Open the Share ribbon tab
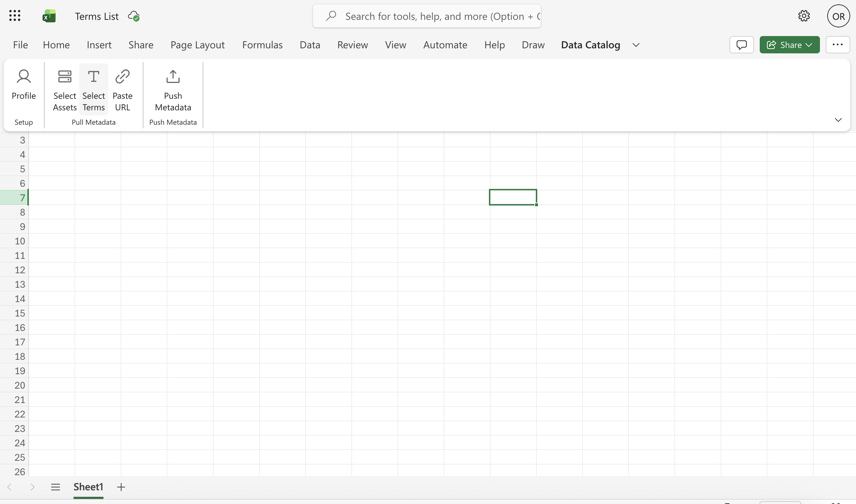Screen dimensions: 856x504 click(141, 45)
